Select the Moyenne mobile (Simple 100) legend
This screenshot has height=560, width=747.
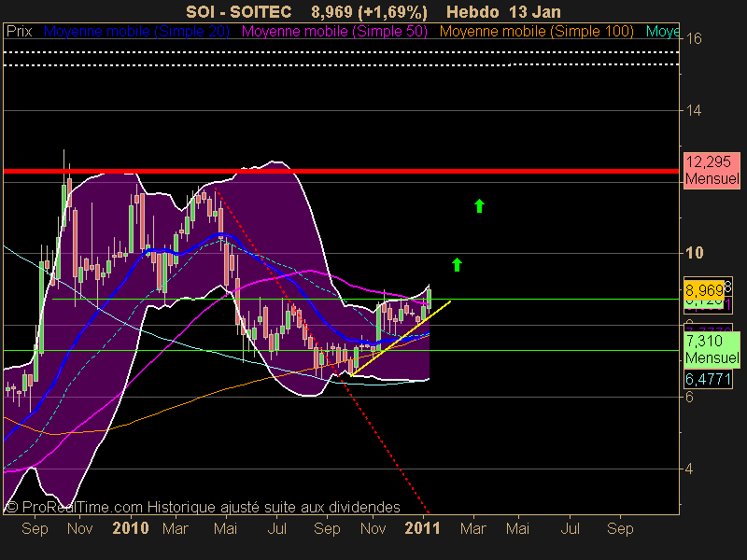(x=536, y=32)
